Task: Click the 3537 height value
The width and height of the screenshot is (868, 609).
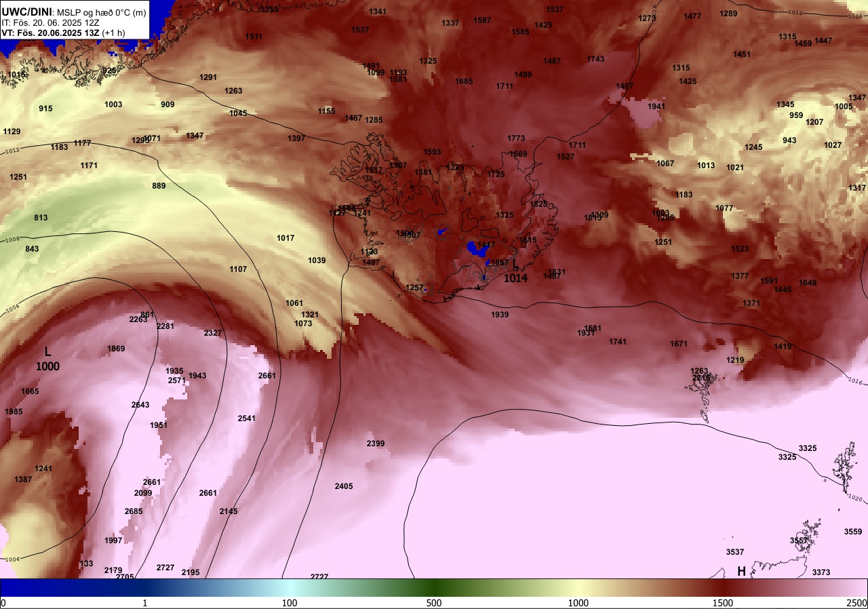Action: tap(735, 552)
